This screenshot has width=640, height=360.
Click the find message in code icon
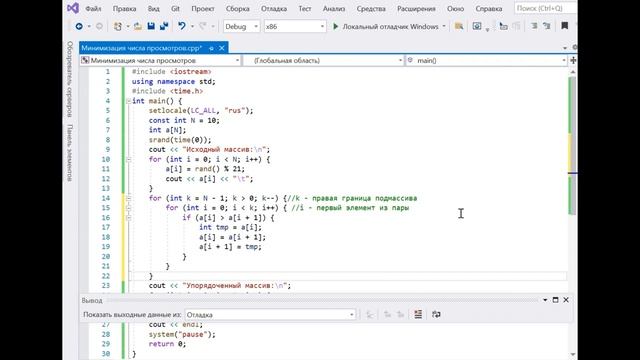pos(370,314)
